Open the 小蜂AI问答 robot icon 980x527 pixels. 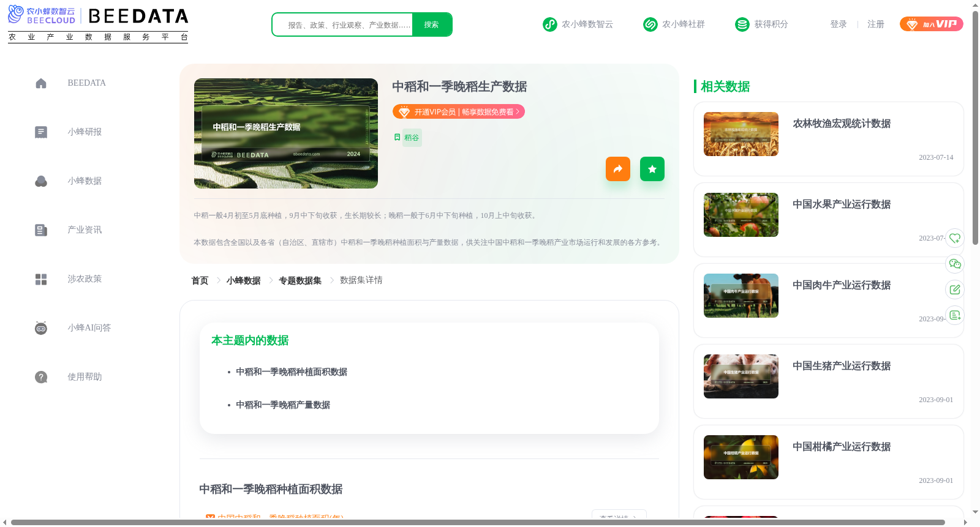click(x=41, y=328)
